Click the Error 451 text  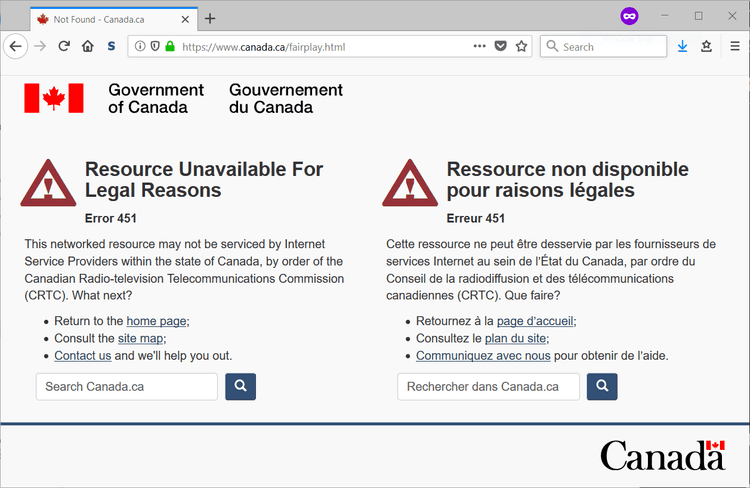point(110,219)
